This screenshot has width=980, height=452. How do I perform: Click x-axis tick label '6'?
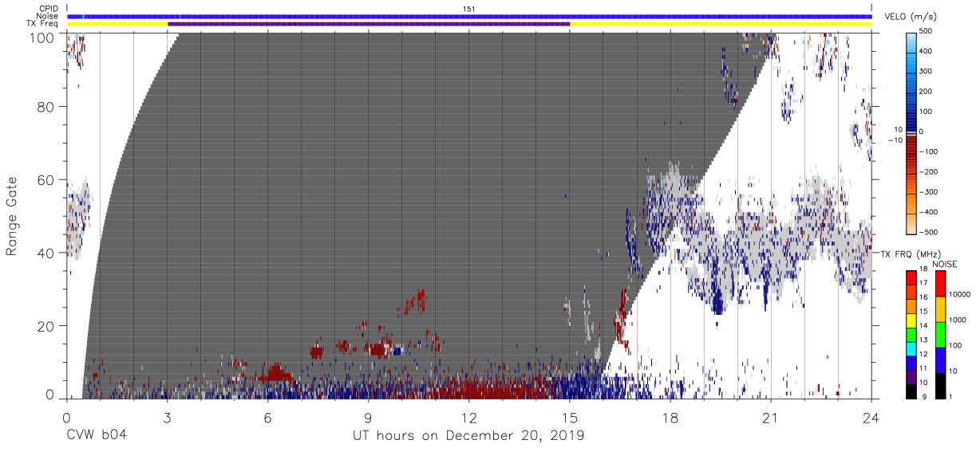(267, 416)
